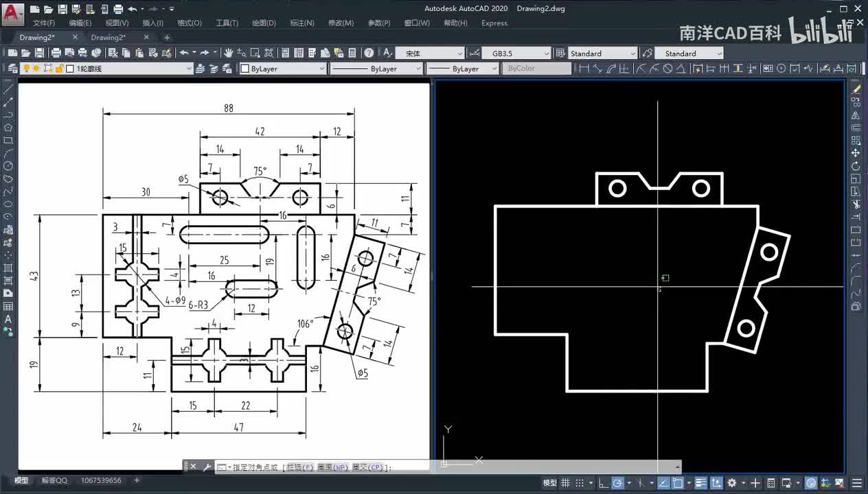This screenshot has width=868, height=494.
Task: Open the 编辑(E) menu
Action: click(x=80, y=23)
